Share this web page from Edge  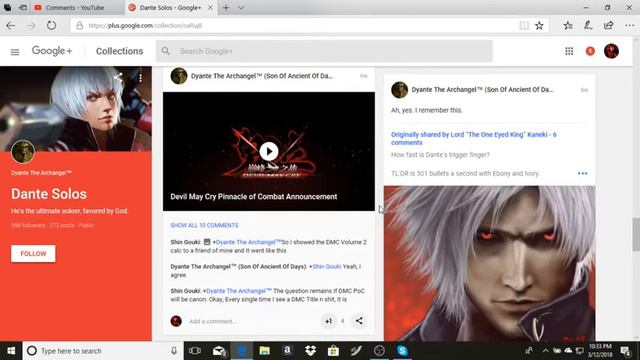609,26
